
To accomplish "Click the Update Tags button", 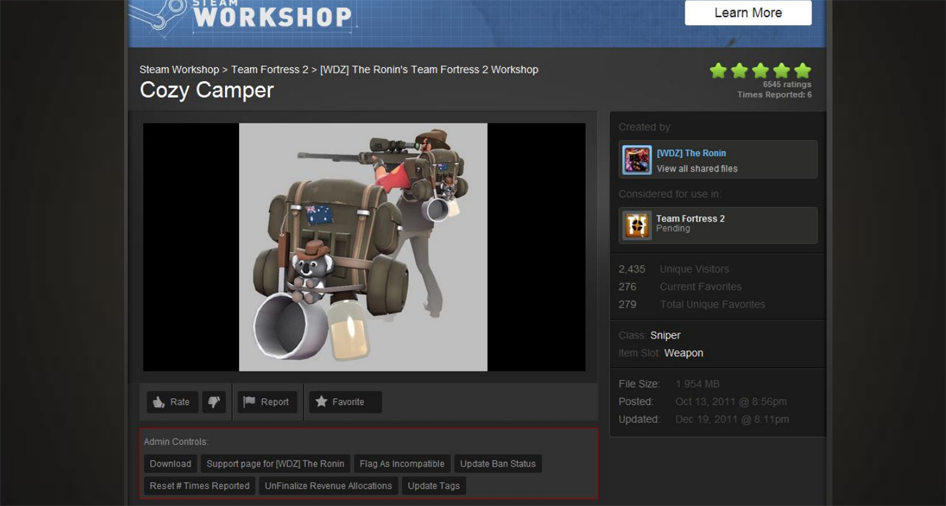I will point(433,486).
